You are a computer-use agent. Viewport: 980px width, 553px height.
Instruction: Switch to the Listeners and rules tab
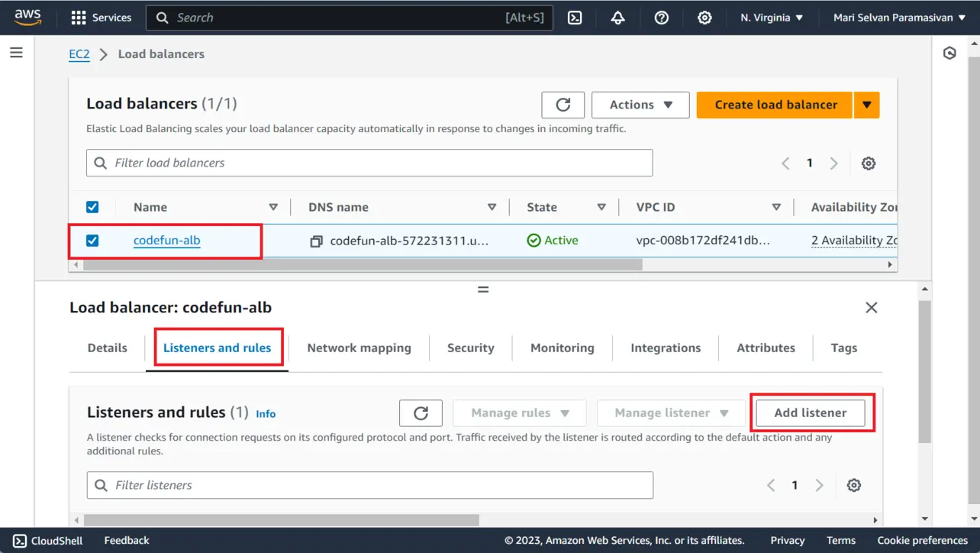pyautogui.click(x=218, y=348)
